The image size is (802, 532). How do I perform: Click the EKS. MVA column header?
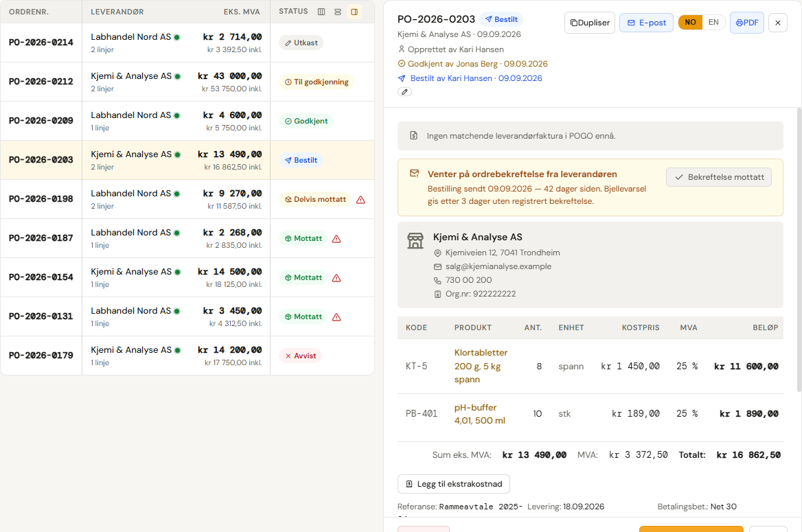242,12
